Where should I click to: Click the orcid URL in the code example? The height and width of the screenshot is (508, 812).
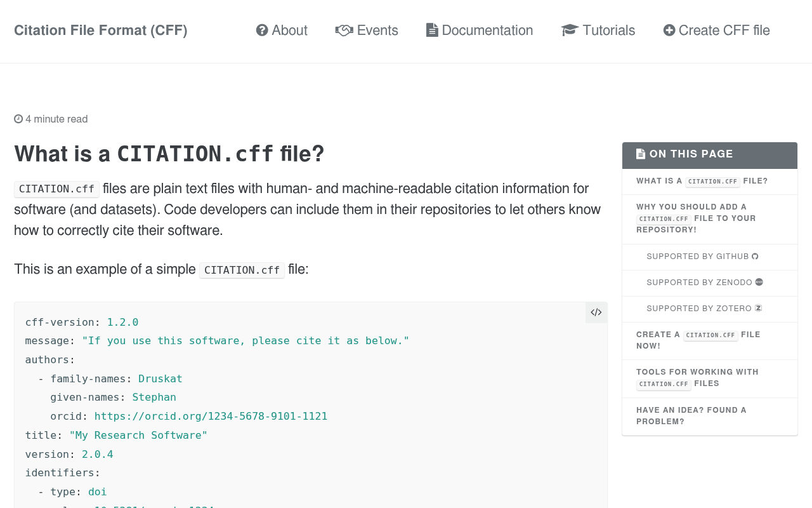click(211, 417)
